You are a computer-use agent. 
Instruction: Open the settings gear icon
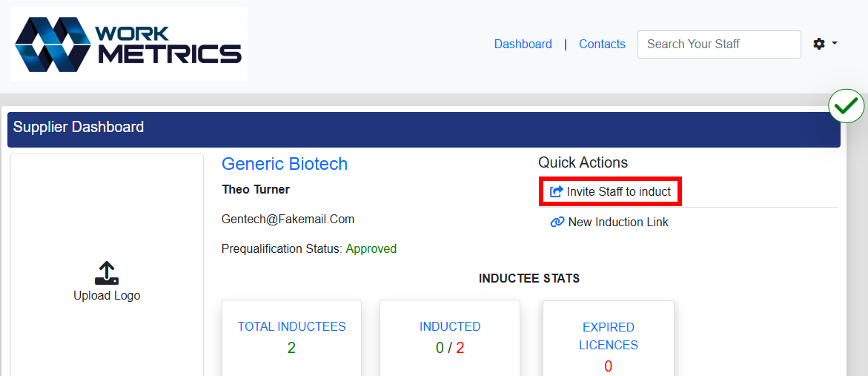click(x=818, y=44)
